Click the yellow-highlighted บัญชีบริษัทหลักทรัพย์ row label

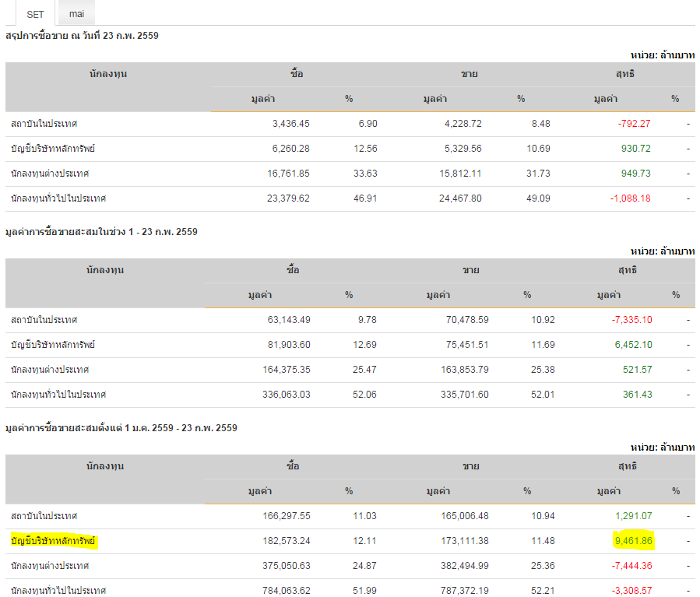click(x=53, y=541)
